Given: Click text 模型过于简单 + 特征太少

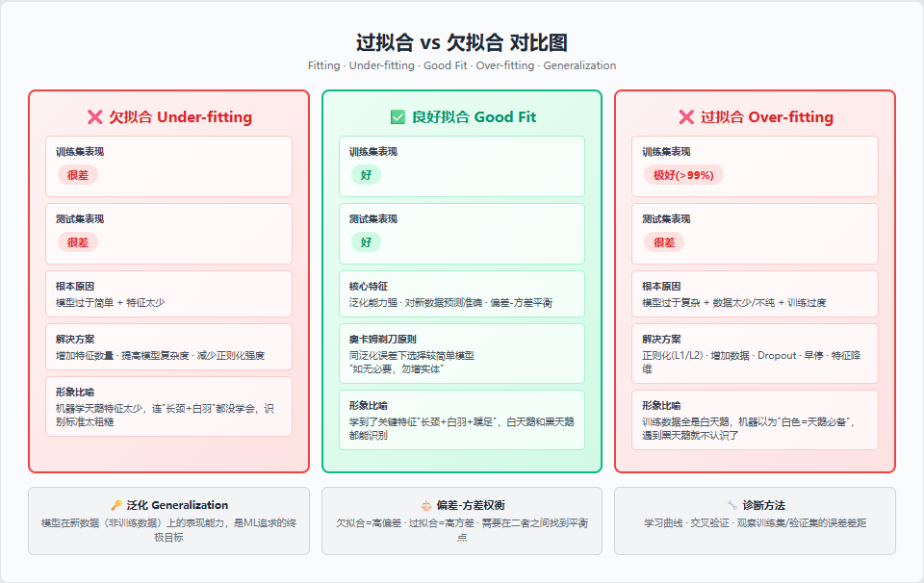Looking at the screenshot, I should pyautogui.click(x=110, y=303).
